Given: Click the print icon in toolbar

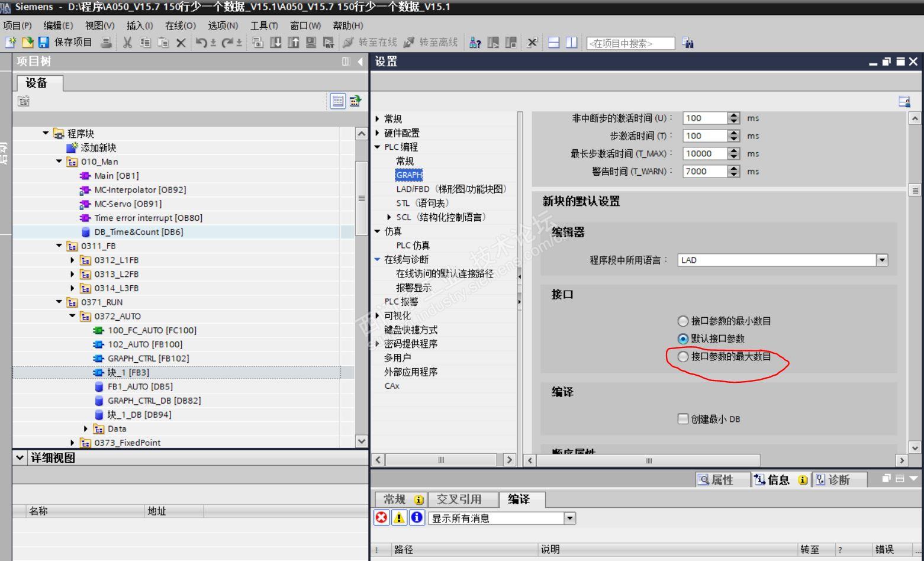Looking at the screenshot, I should point(106,43).
